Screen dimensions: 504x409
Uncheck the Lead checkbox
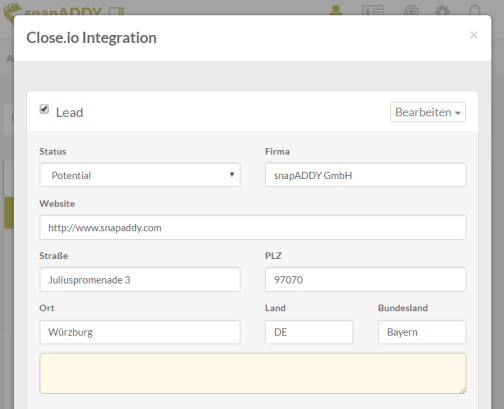(44, 109)
